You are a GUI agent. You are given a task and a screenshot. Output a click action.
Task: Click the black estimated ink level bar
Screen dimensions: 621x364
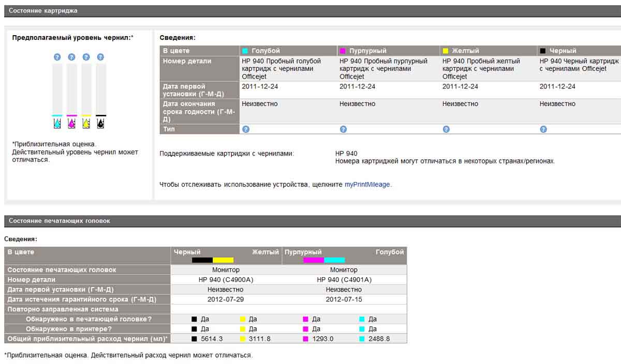click(101, 90)
